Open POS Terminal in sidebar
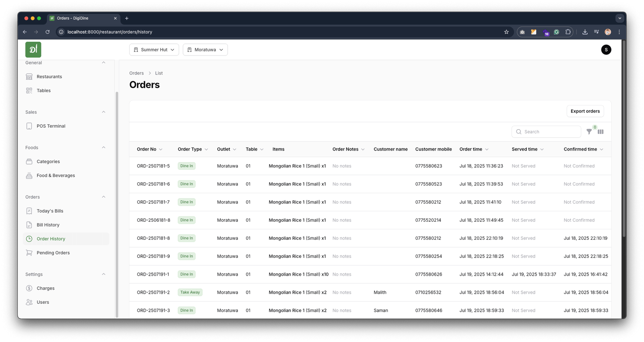The width and height of the screenshot is (644, 342). click(x=51, y=126)
